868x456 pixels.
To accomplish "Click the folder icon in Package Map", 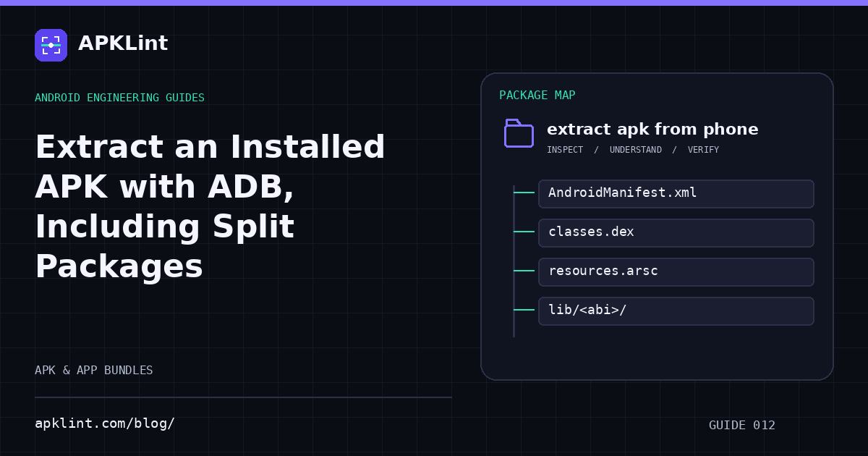I will [x=519, y=133].
